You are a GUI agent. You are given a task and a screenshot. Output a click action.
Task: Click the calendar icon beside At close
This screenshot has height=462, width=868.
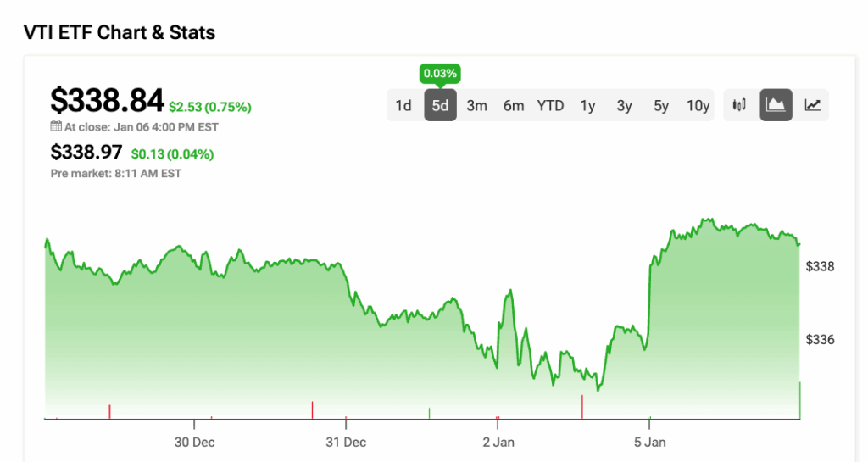[56, 126]
